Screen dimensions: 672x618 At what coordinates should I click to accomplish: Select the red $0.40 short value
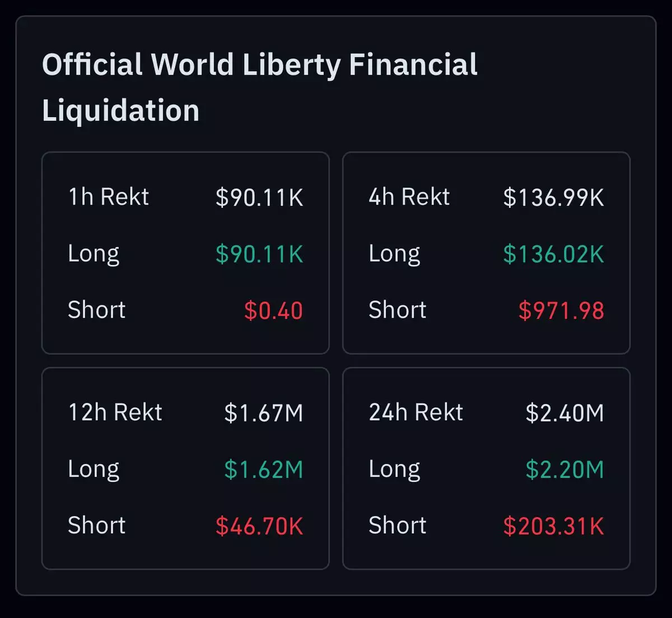pyautogui.click(x=273, y=311)
